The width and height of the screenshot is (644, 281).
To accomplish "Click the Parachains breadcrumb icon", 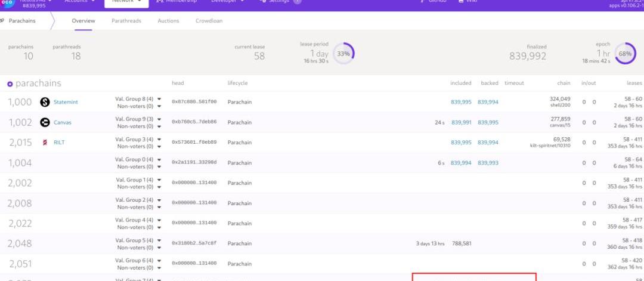I will (x=3, y=20).
